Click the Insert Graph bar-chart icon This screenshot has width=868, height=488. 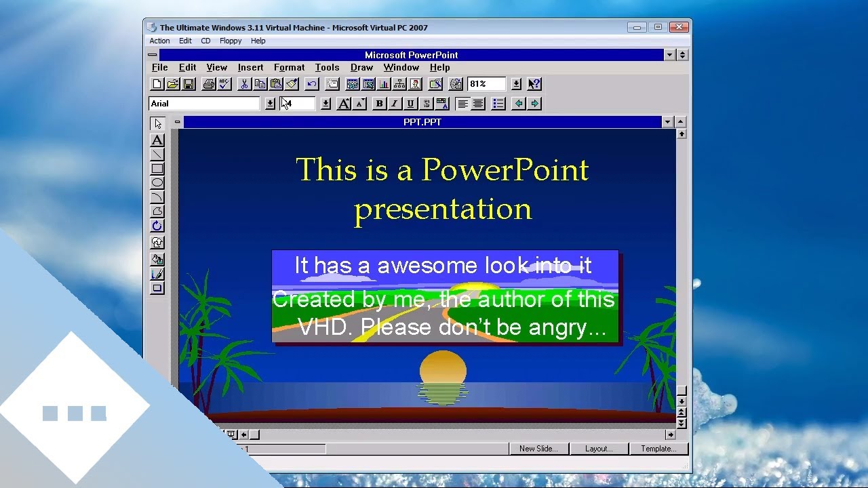tap(384, 84)
